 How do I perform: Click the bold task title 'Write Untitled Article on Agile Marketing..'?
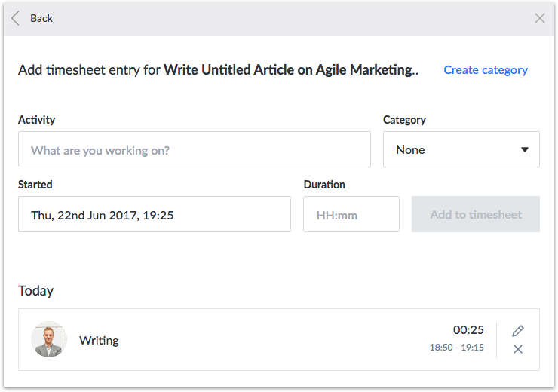291,70
